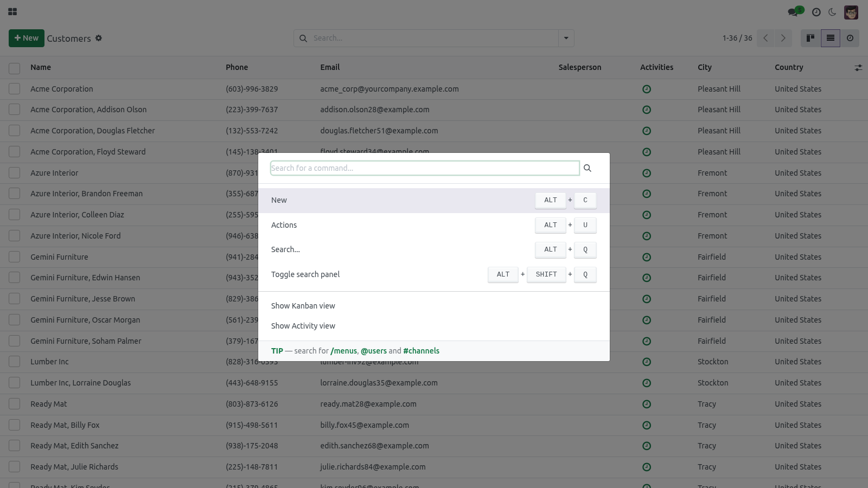The height and width of the screenshot is (488, 868).
Task: Select Acme Corporation row checkbox
Action: (x=15, y=89)
